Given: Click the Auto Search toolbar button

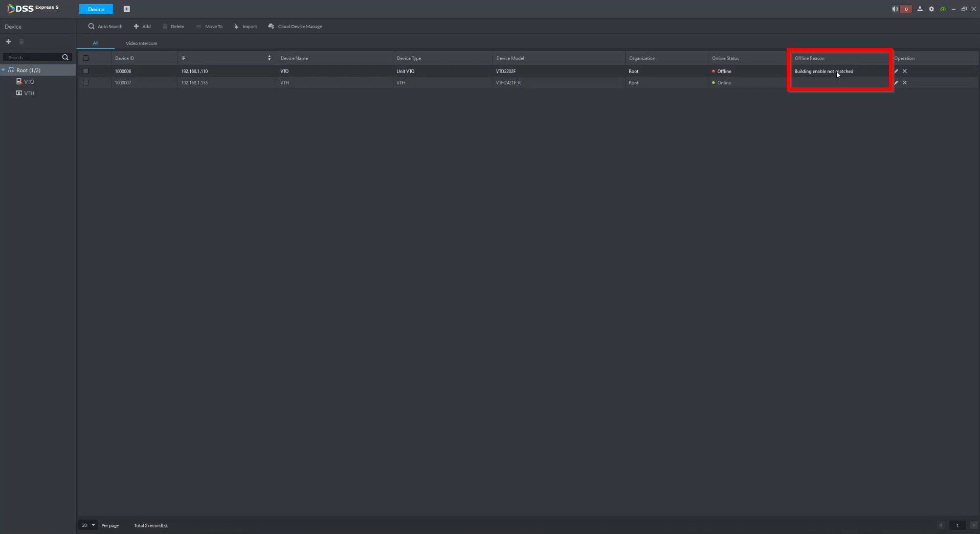Looking at the screenshot, I should point(105,27).
